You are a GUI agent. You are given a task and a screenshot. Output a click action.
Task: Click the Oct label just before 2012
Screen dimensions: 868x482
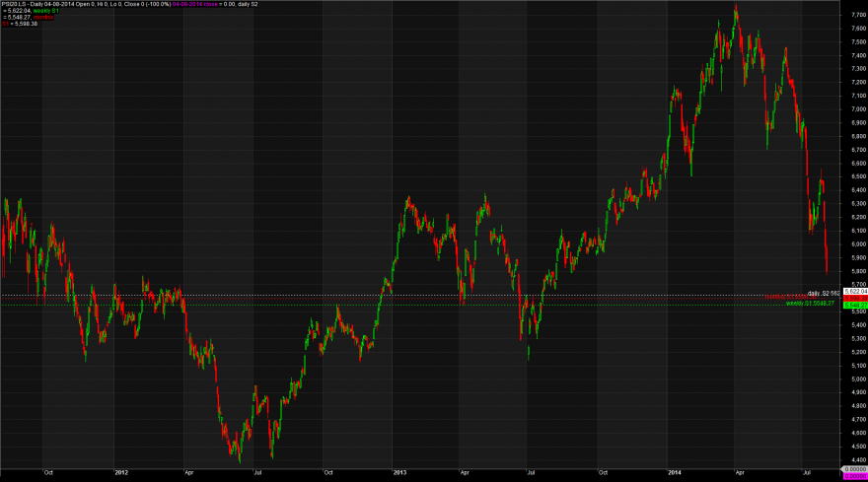pos(48,472)
